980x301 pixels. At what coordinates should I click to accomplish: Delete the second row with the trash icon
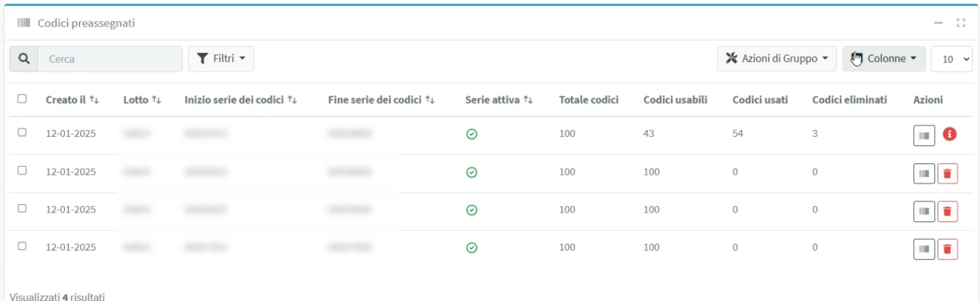(947, 173)
